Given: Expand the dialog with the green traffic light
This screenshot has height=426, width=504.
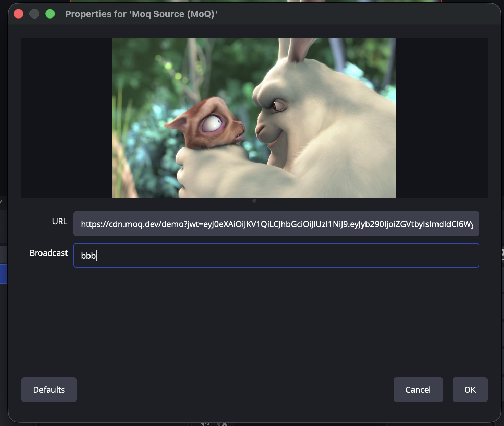Looking at the screenshot, I should click(50, 14).
